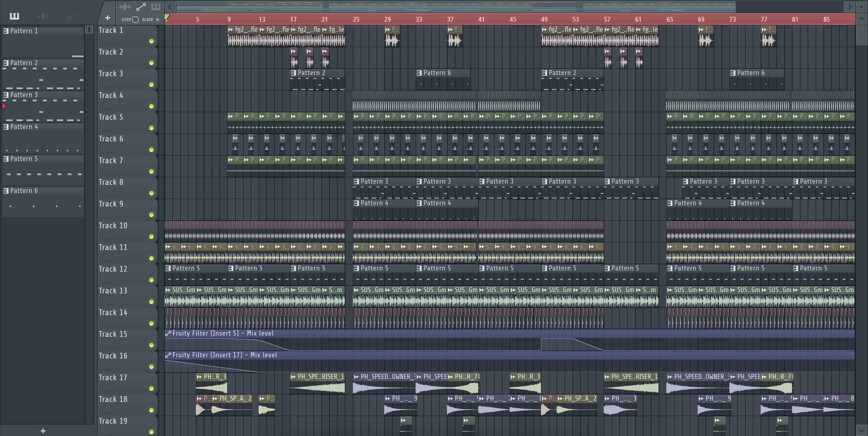
Task: Select Pattern 2 icon in the picker
Action: 6,63
